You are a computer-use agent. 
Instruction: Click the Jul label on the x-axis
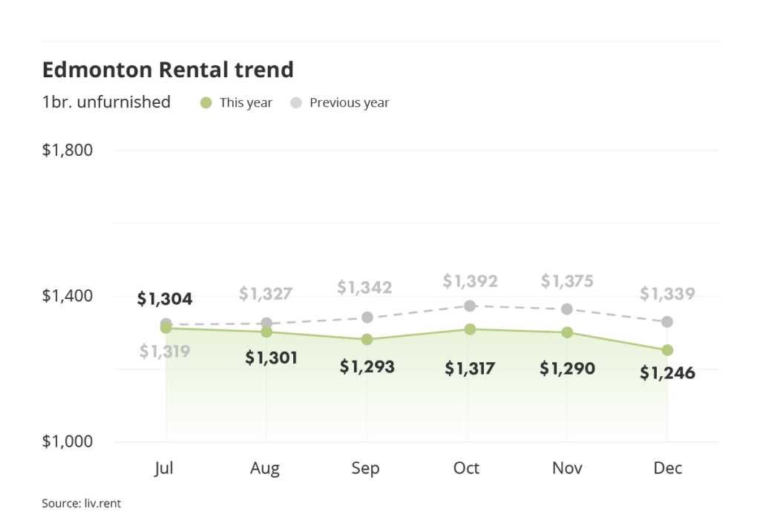pyautogui.click(x=166, y=468)
